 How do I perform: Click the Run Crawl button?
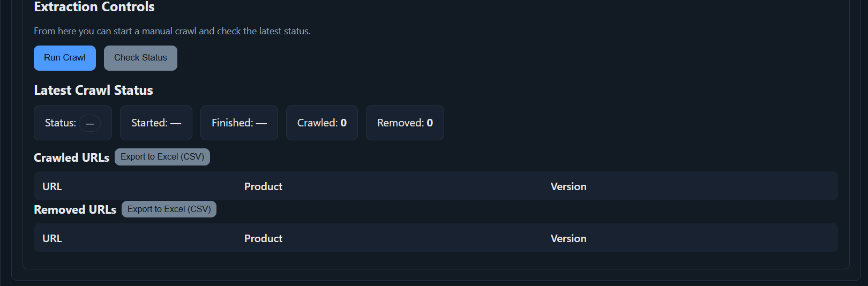(65, 58)
